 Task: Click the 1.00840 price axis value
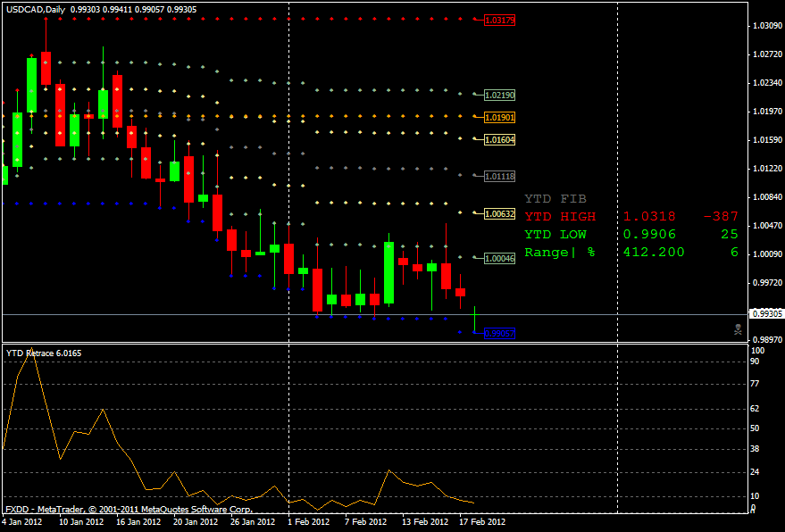pos(767,197)
